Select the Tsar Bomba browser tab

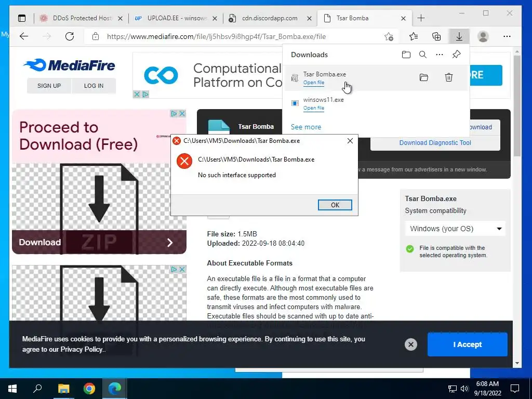[x=363, y=18]
